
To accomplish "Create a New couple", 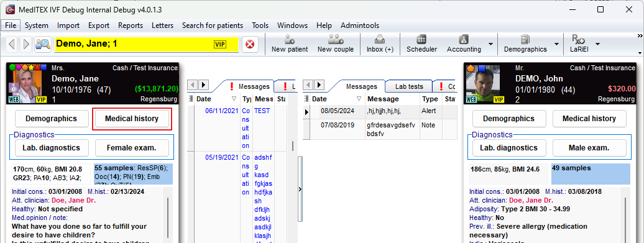I will tap(336, 44).
